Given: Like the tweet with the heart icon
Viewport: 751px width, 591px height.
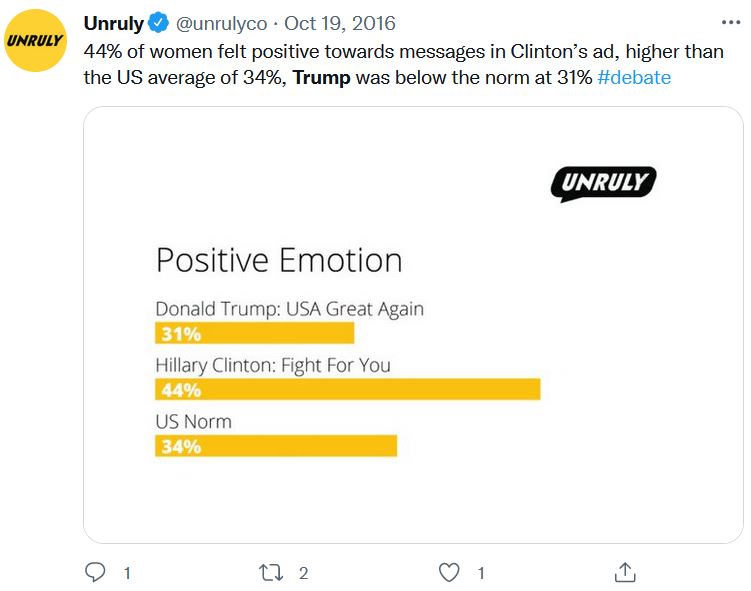Looking at the screenshot, I should [450, 572].
